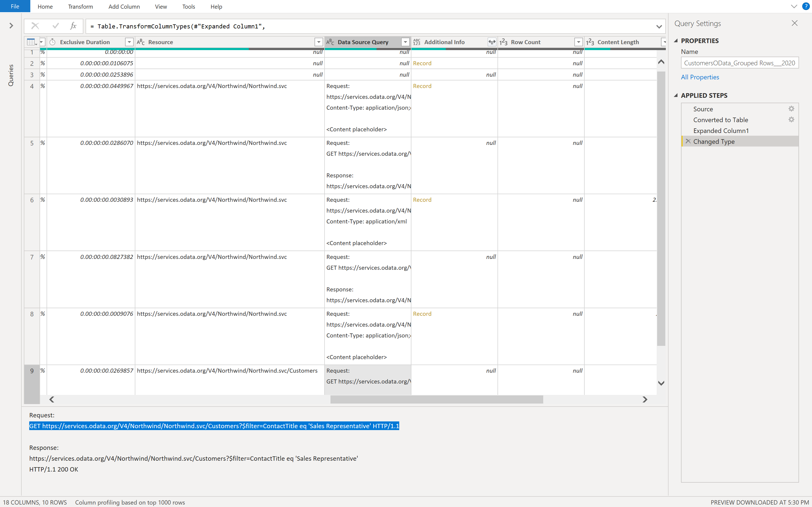Select the Changed Type step in Applied Steps
The image size is (812, 507).
click(713, 141)
